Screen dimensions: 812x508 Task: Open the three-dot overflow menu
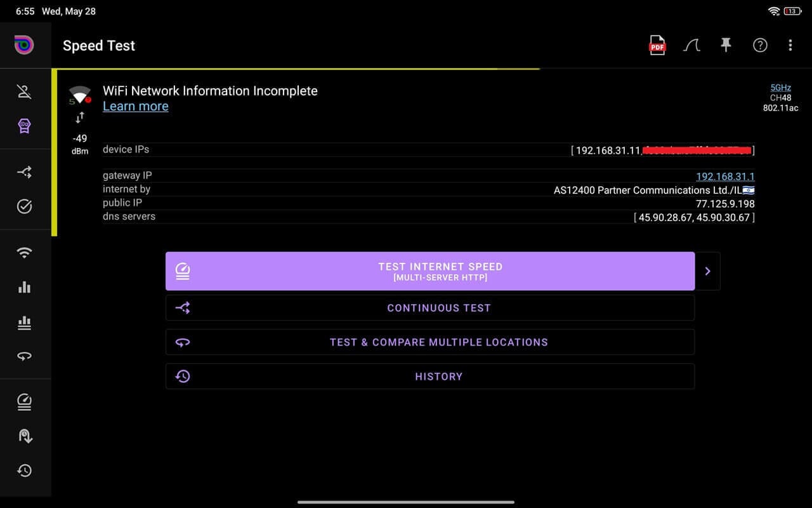790,45
